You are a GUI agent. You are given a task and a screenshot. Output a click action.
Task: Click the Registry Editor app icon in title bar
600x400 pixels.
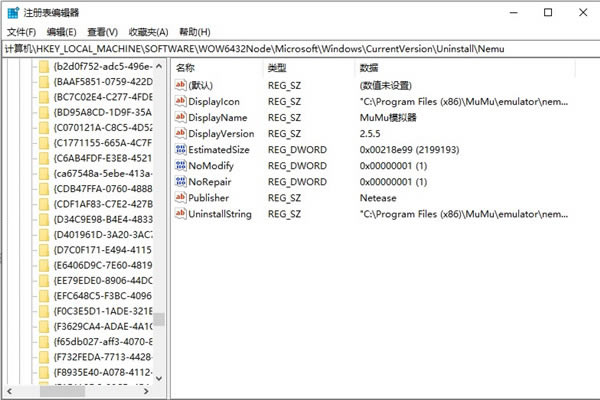pyautogui.click(x=12, y=12)
